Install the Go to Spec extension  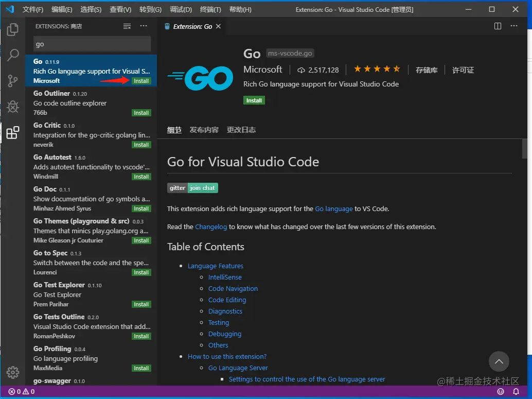point(141,272)
